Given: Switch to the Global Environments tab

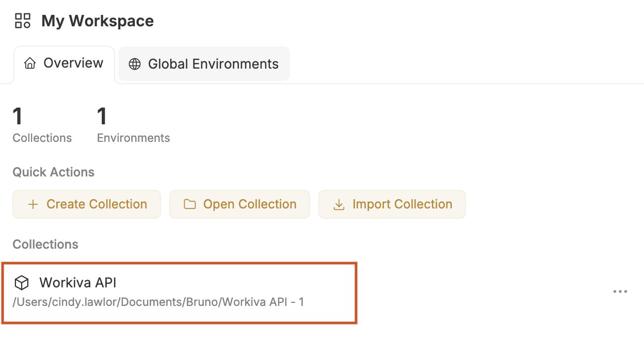Looking at the screenshot, I should pyautogui.click(x=204, y=64).
